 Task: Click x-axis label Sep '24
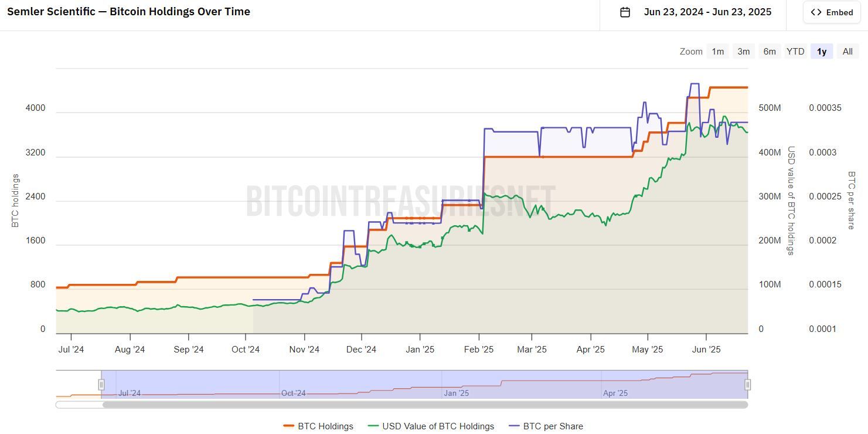coord(189,350)
